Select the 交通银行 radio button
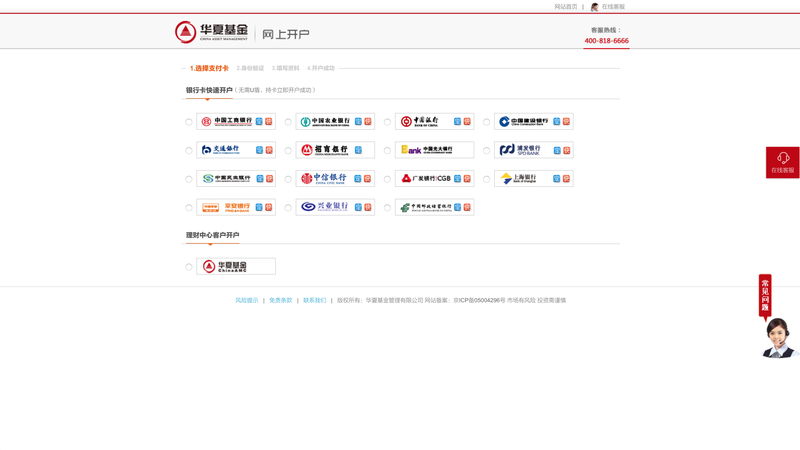Viewport: 800px width, 450px height. coord(189,151)
